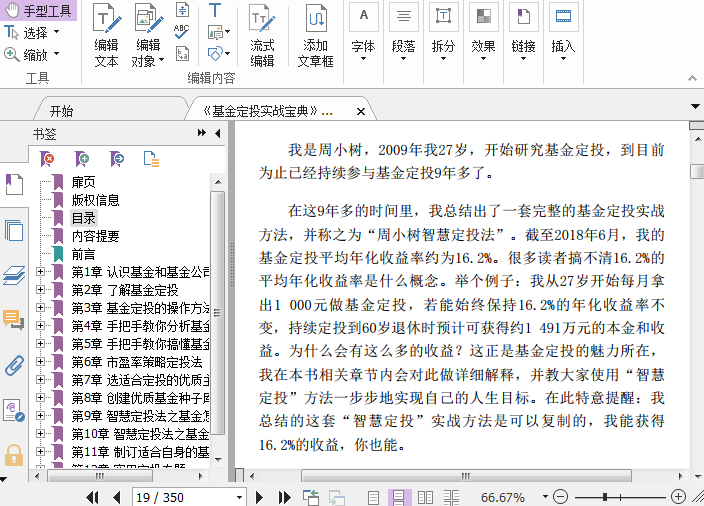Click the Hand Tool (手型工具) button
The height and width of the screenshot is (506, 704).
pos(39,11)
